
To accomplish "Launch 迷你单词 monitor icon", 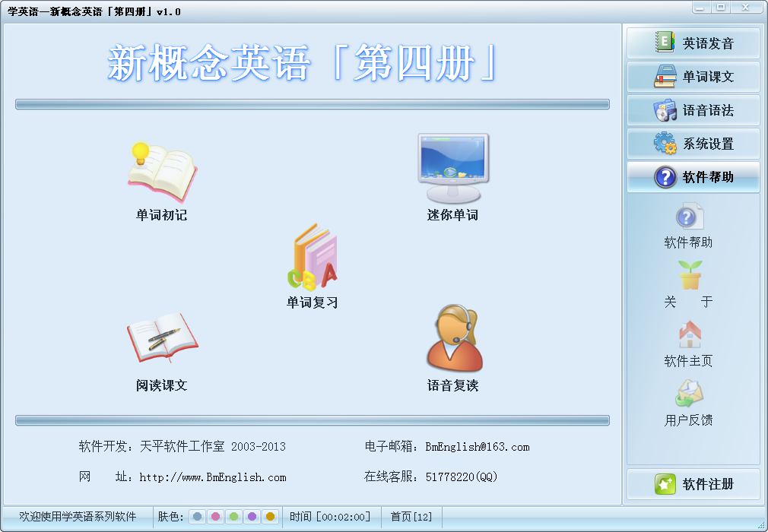I will click(453, 169).
